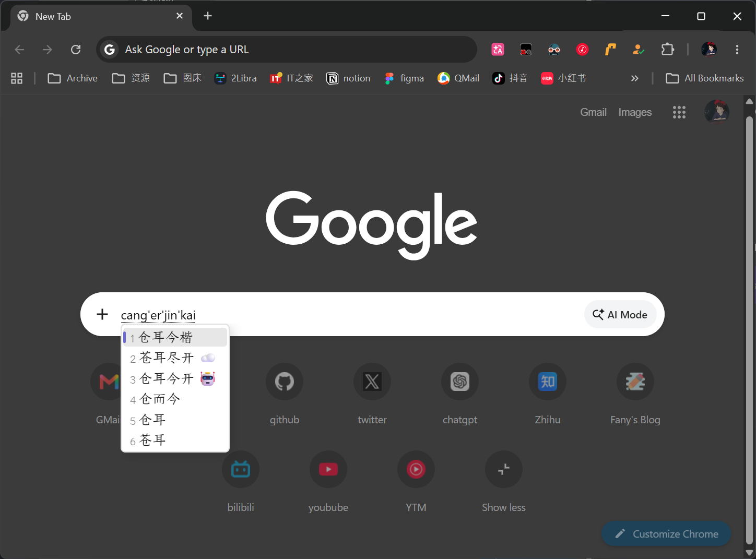Screen dimensions: 756x559
Task: Expand the Archive bookmark folder
Action: (73, 78)
